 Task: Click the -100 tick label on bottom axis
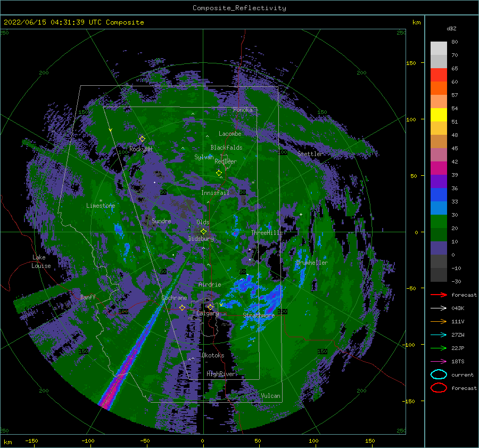(88, 441)
